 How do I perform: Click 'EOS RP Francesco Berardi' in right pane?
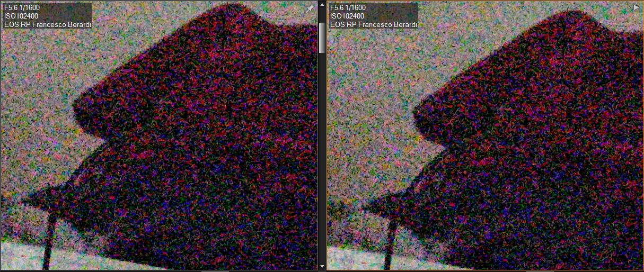tap(374, 24)
